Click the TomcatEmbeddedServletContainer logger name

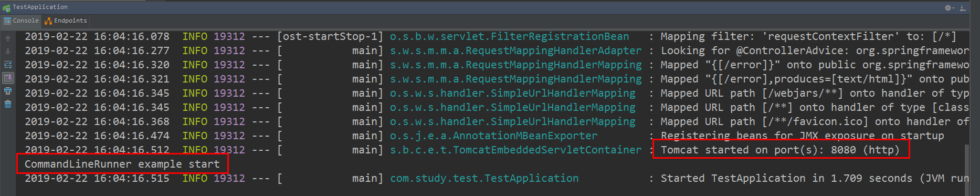click(x=515, y=150)
